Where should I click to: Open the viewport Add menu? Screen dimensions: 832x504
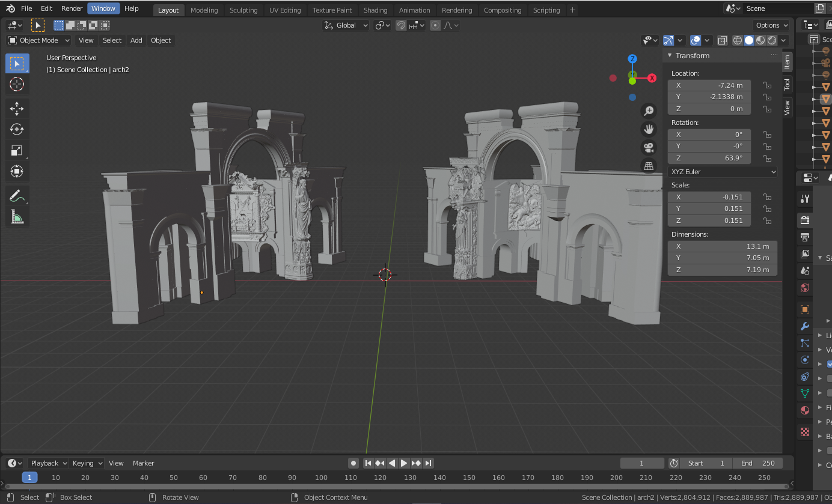tap(136, 40)
